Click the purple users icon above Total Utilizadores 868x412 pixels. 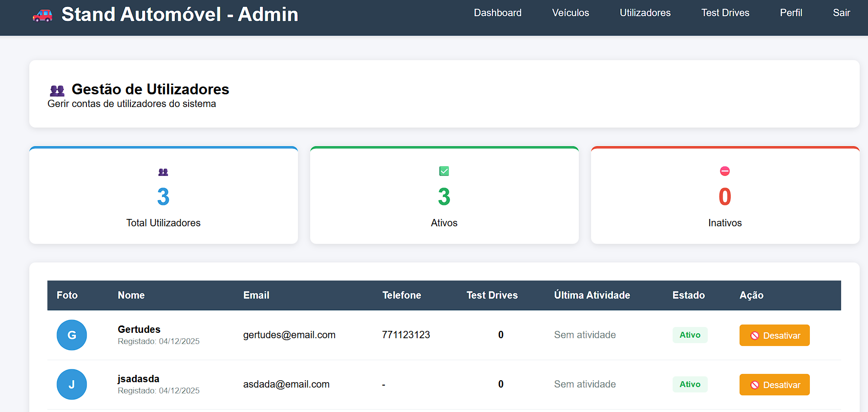click(163, 172)
